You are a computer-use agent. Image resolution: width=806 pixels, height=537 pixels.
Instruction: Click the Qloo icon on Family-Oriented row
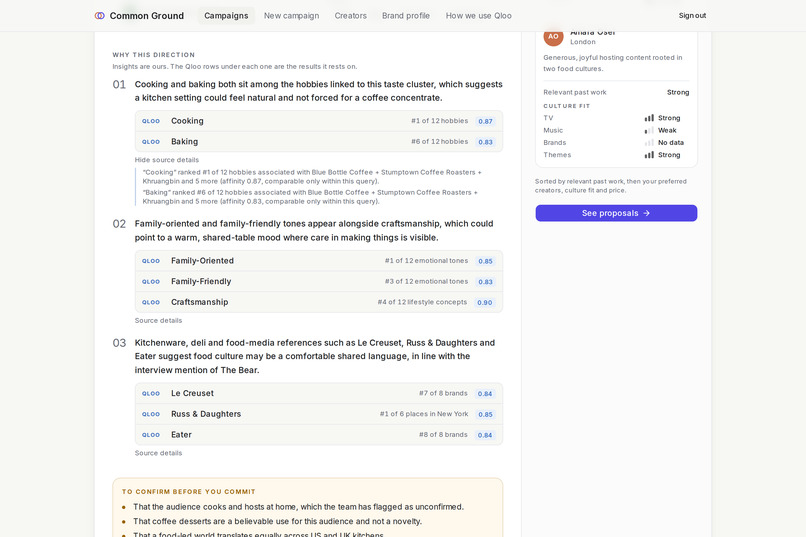pos(151,261)
